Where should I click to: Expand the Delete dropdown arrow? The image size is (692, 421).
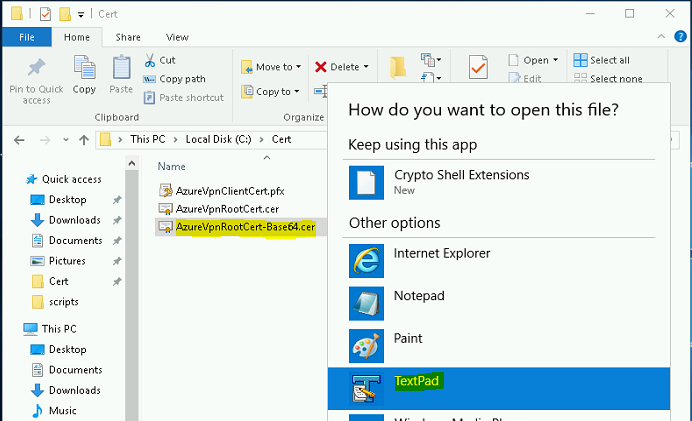tap(366, 67)
